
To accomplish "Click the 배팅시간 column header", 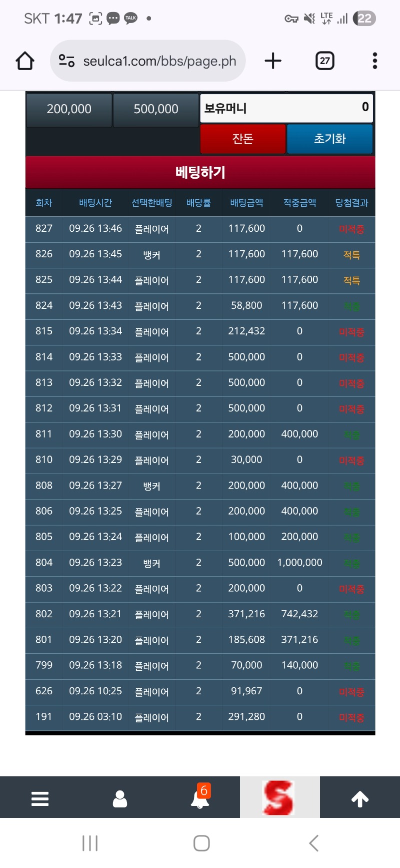I will pyautogui.click(x=95, y=203).
